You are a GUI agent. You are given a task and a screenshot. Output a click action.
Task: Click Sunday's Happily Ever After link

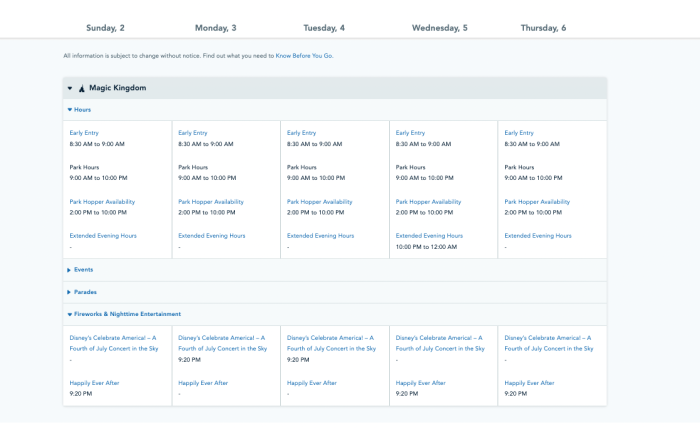click(x=94, y=383)
